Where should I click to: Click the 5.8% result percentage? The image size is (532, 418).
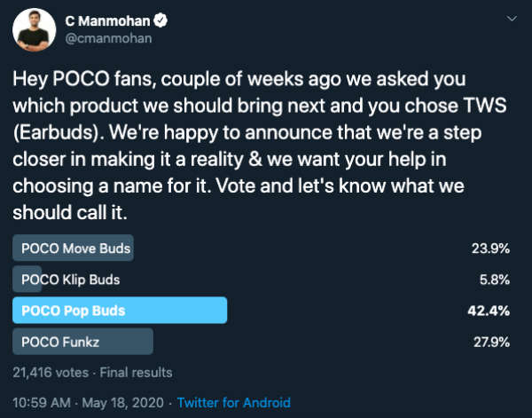pos(494,280)
